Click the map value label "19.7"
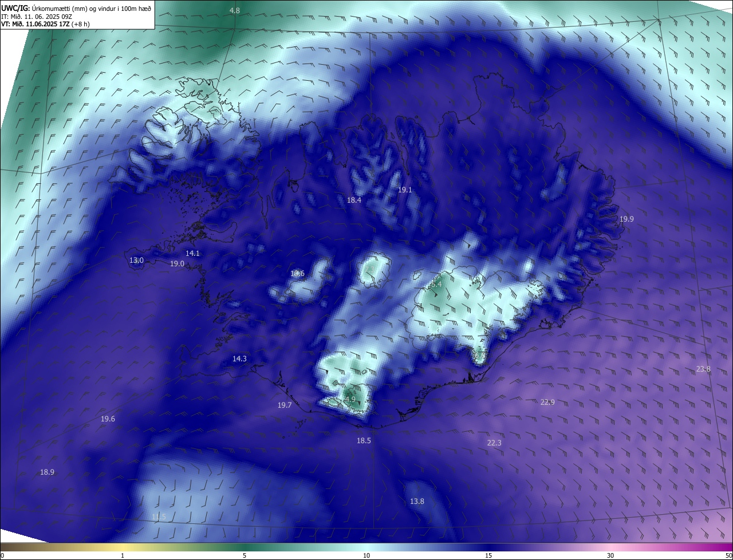 pyautogui.click(x=285, y=405)
